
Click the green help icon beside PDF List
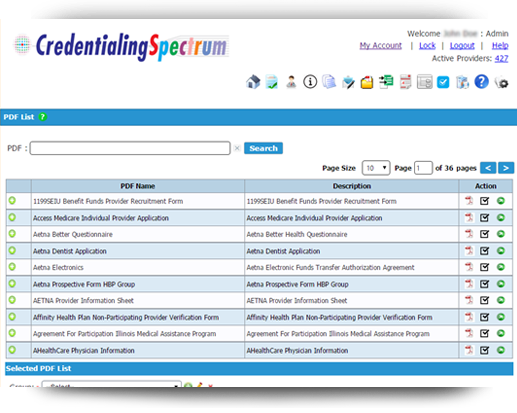coord(42,117)
